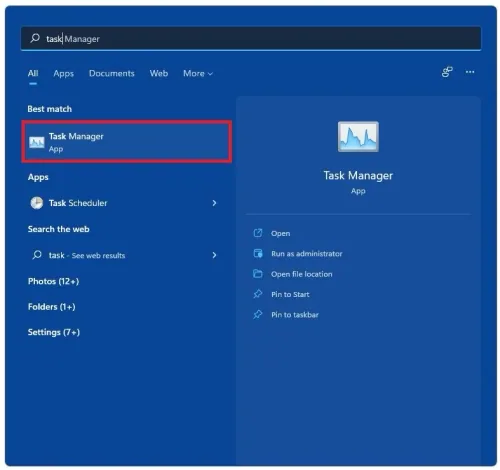Click the Open action icon
Screen dimensions: 500x470
point(258,233)
